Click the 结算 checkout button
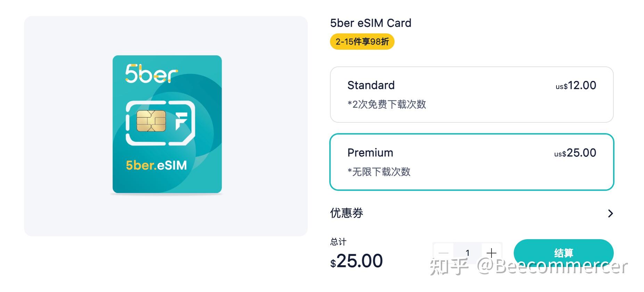This screenshot has height=292, width=644. tap(563, 253)
